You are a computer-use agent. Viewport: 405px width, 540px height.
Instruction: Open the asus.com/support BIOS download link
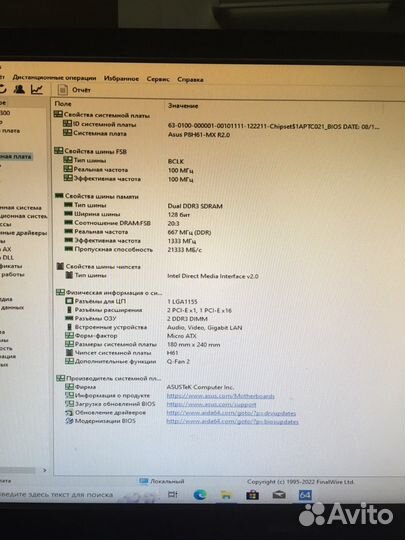(x=211, y=405)
